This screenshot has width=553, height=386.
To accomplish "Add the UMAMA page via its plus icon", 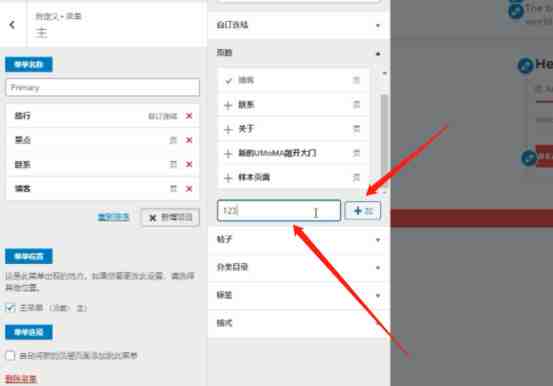I will (228, 153).
